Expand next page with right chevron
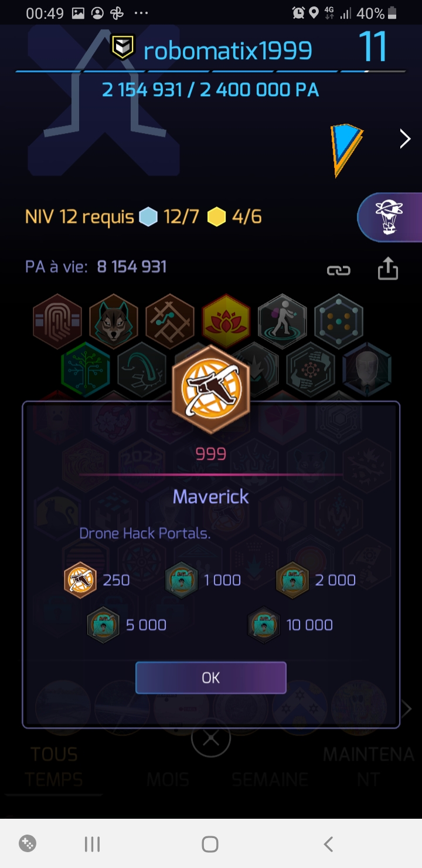Image resolution: width=422 pixels, height=868 pixels. coord(405,139)
